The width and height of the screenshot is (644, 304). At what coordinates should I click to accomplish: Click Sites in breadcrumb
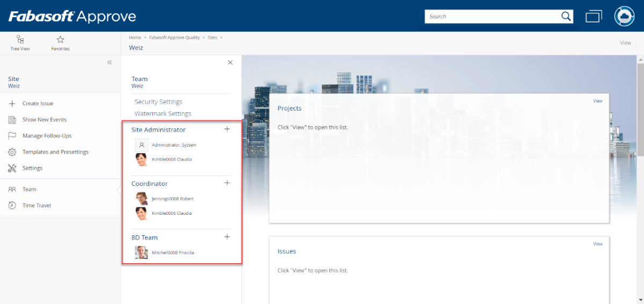coord(213,38)
